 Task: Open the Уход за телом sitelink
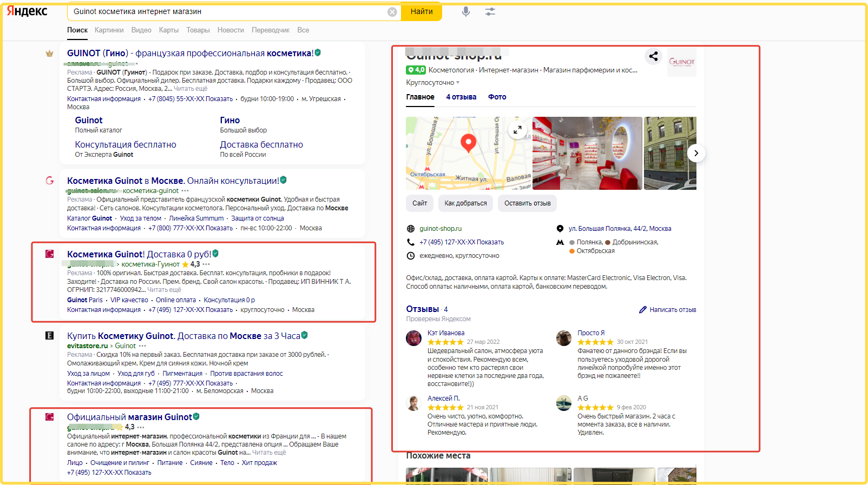click(141, 218)
